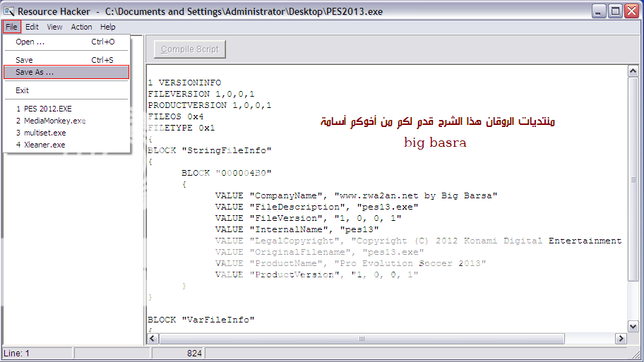Open the Help menu

(107, 27)
